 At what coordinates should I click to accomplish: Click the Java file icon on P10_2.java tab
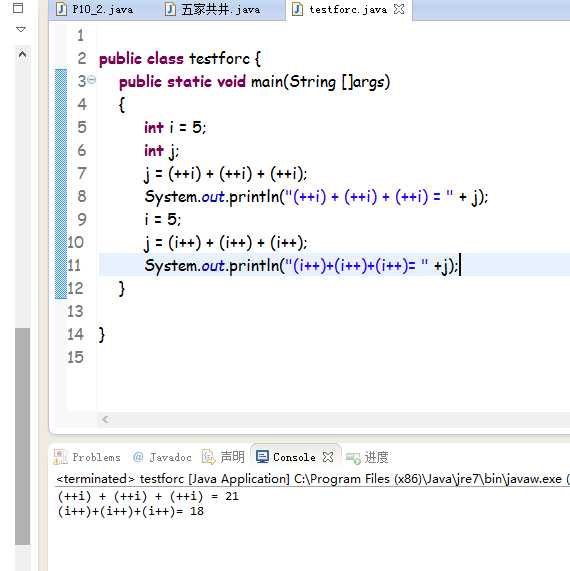point(61,9)
